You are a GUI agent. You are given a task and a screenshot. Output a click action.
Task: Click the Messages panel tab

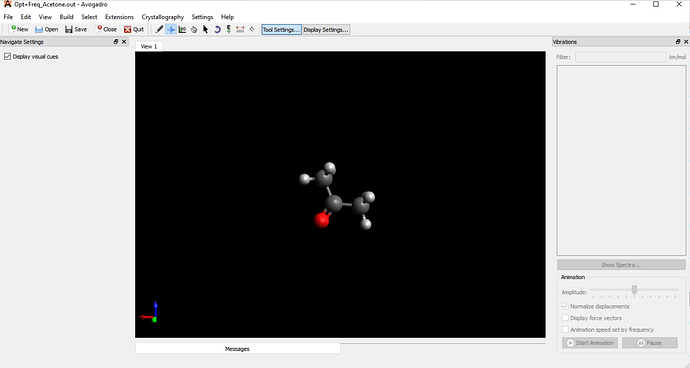point(237,349)
